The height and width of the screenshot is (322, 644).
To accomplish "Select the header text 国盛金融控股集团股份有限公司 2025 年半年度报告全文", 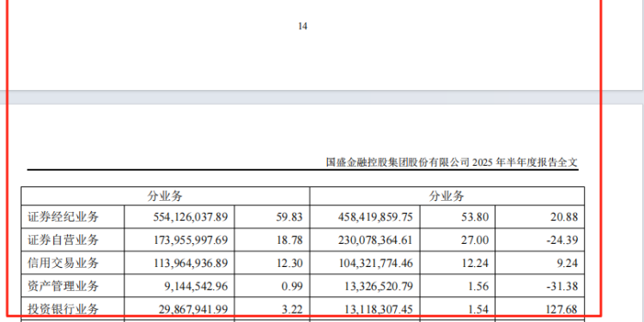I will [453, 161].
